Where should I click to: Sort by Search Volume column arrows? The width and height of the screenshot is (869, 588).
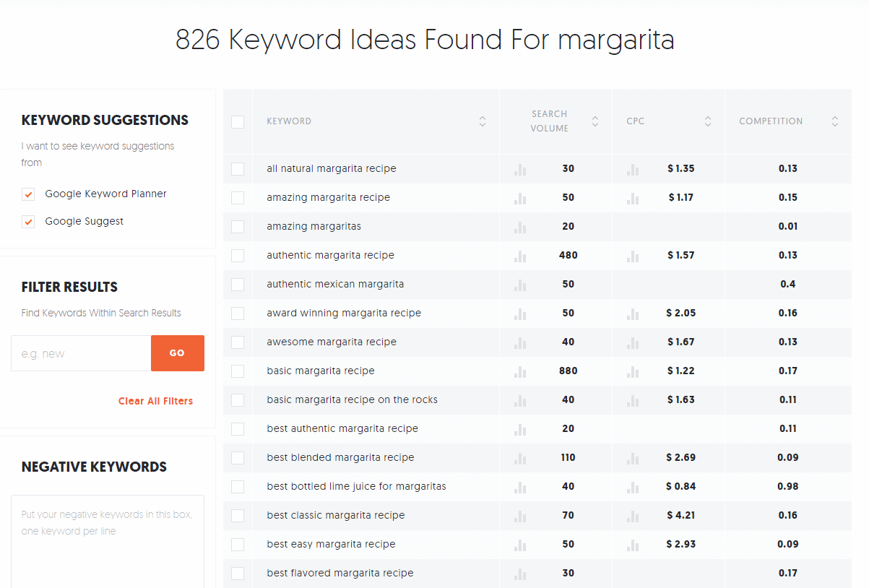click(595, 121)
